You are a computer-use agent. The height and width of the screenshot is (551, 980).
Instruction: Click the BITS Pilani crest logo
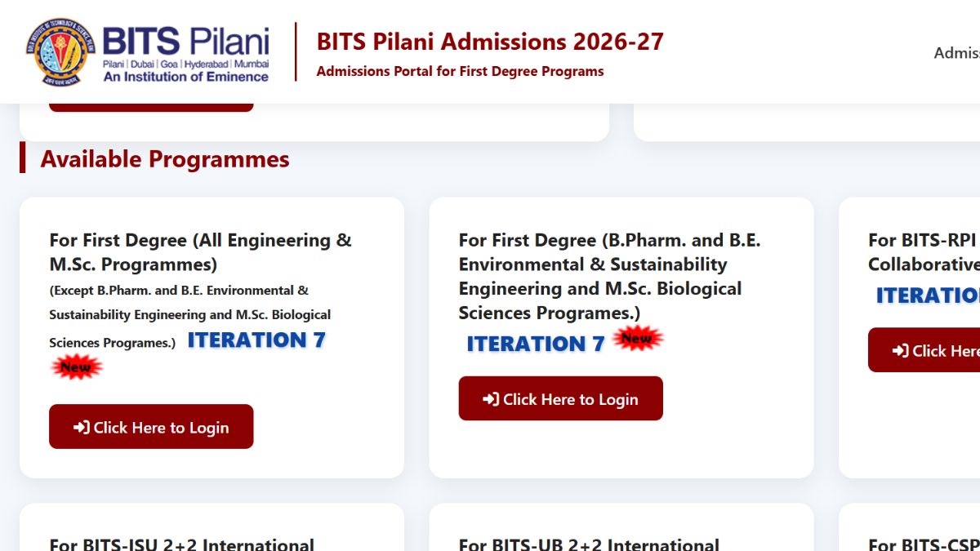point(60,52)
